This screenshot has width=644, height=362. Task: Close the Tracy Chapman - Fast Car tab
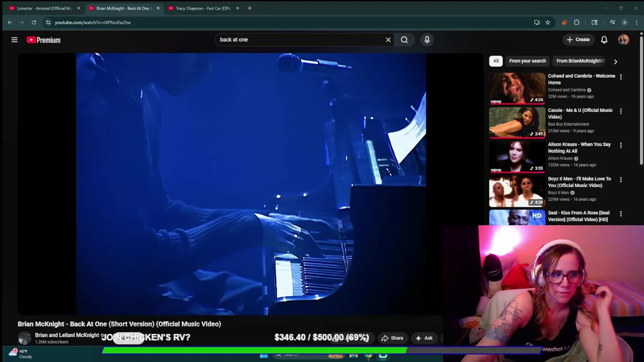[237, 8]
